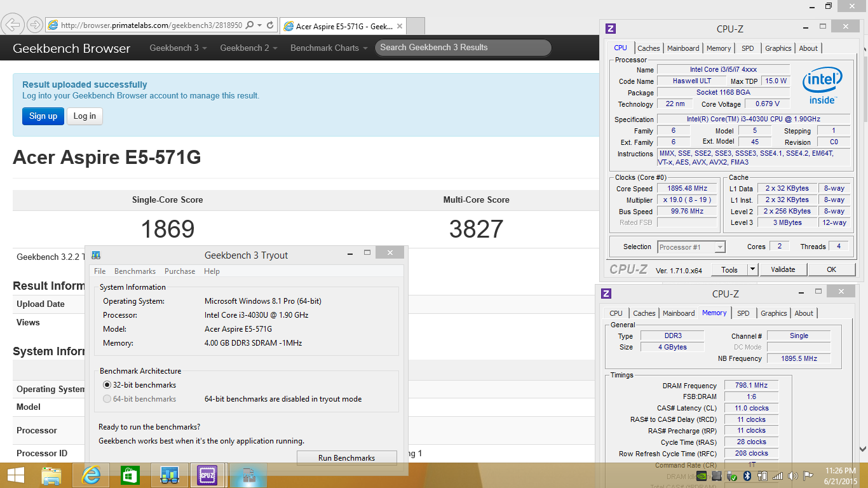Click the CPU-Z taskbar icon

point(207,475)
